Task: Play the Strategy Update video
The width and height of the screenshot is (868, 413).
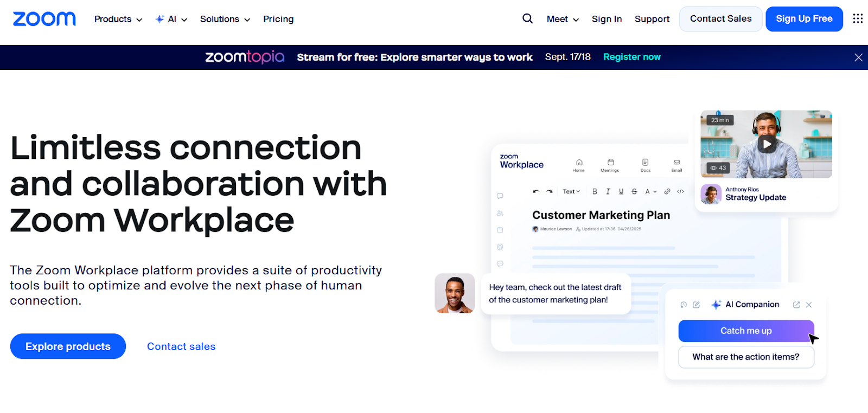Action: tap(766, 144)
